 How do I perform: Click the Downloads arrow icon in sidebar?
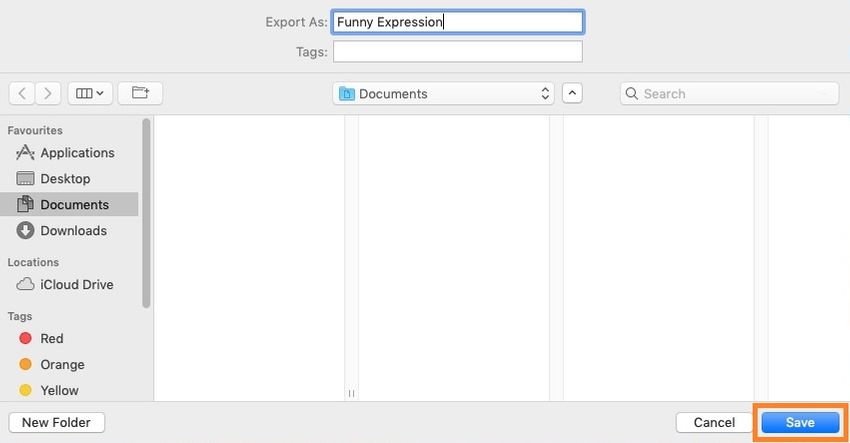click(25, 230)
